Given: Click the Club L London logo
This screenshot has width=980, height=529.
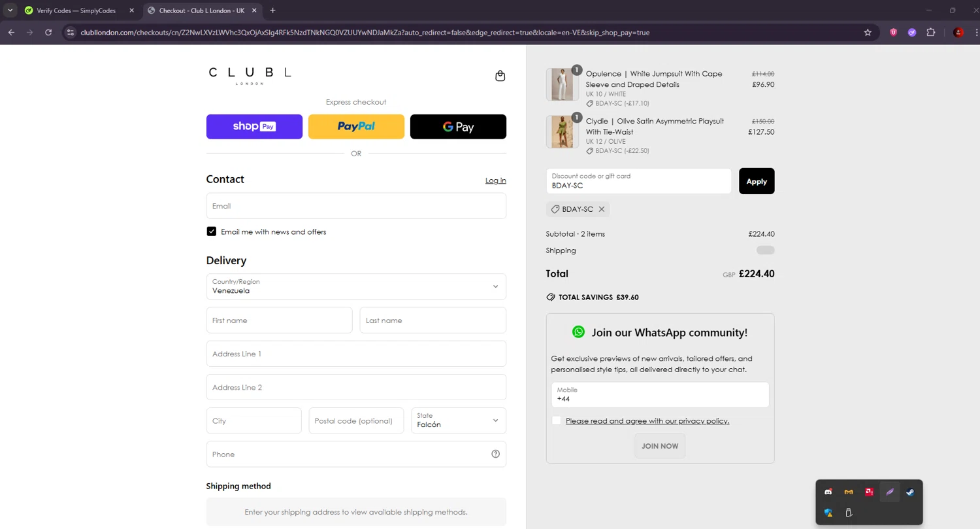Looking at the screenshot, I should tap(250, 75).
